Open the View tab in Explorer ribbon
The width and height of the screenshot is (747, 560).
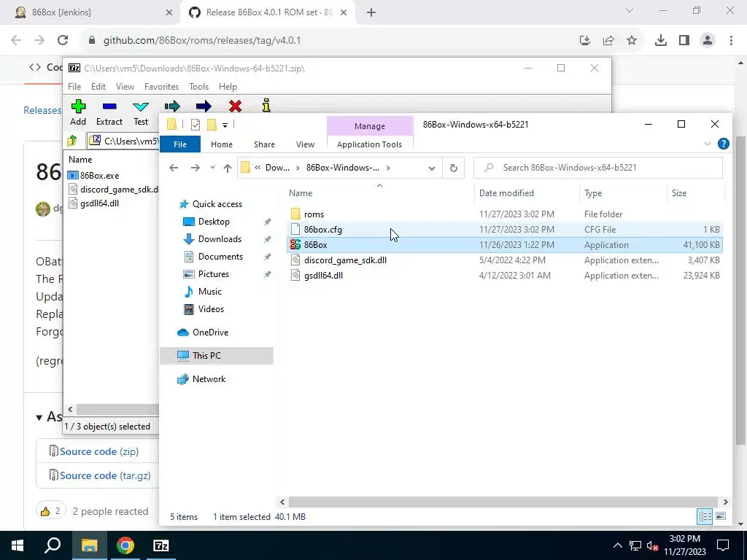coord(305,144)
